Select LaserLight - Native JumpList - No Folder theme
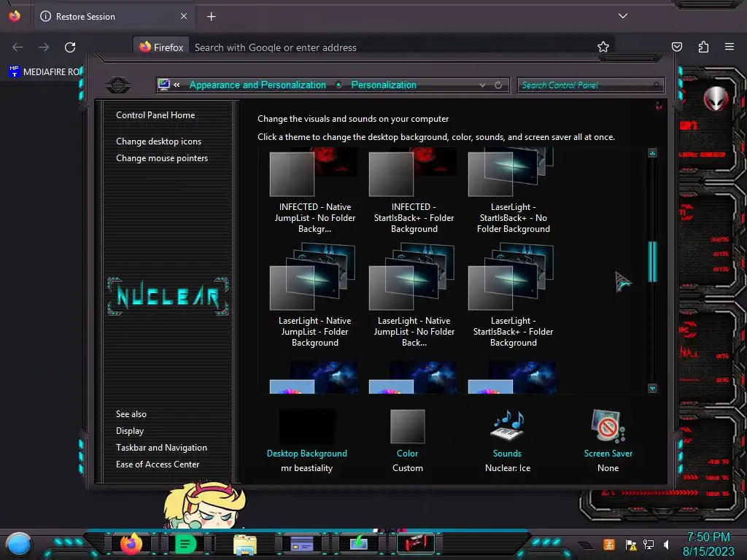The image size is (747, 560). click(x=414, y=295)
